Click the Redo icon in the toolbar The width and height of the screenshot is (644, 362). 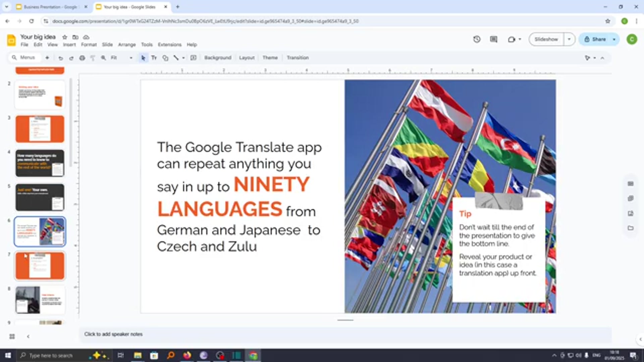71,57
